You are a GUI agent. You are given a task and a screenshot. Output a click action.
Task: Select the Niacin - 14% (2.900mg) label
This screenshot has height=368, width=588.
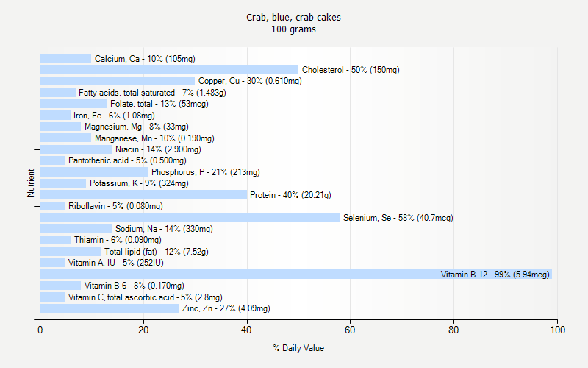(x=158, y=149)
